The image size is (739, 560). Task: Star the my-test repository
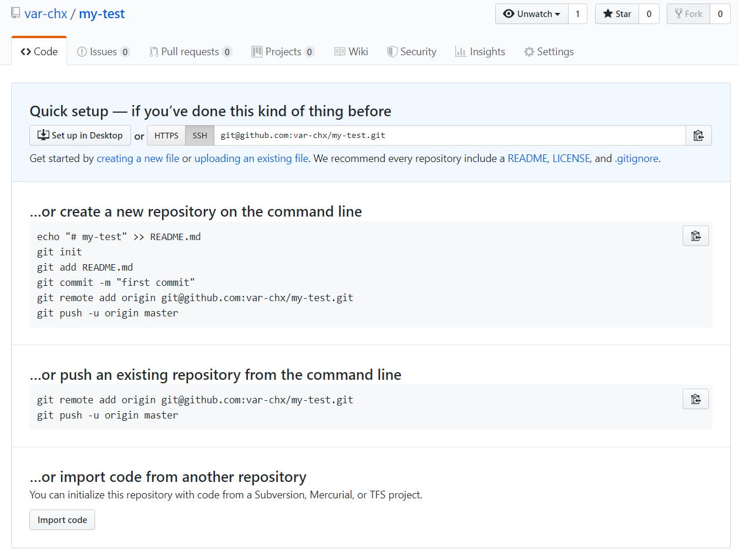(617, 14)
